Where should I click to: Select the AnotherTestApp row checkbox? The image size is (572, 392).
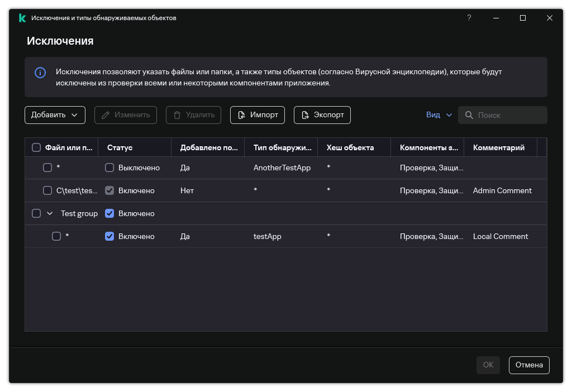point(47,168)
